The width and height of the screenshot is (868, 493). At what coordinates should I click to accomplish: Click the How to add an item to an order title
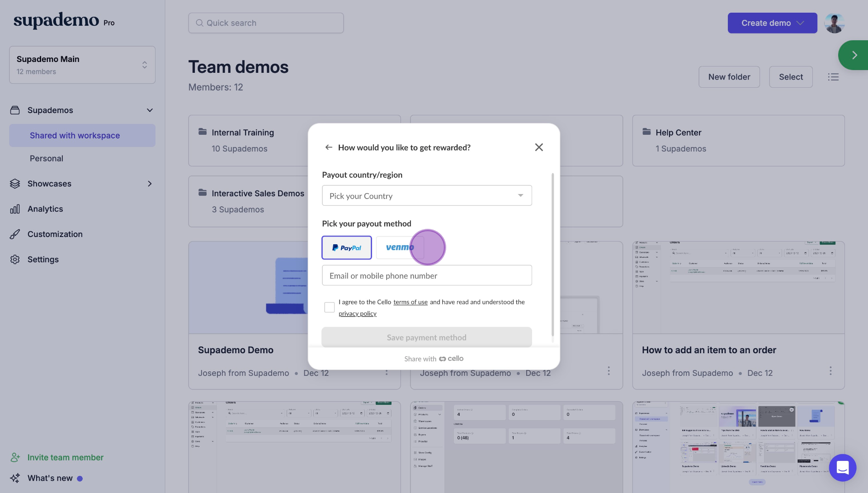[x=709, y=350]
